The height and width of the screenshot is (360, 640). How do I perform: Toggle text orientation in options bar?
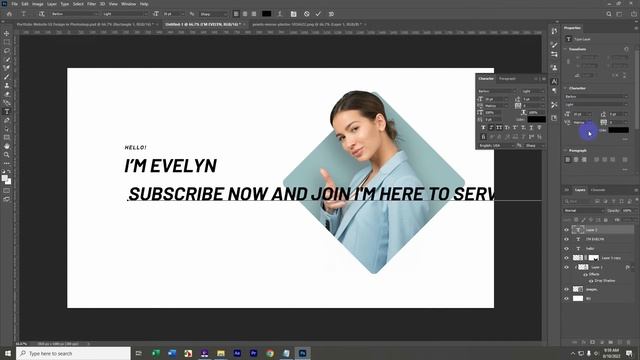(x=42, y=14)
